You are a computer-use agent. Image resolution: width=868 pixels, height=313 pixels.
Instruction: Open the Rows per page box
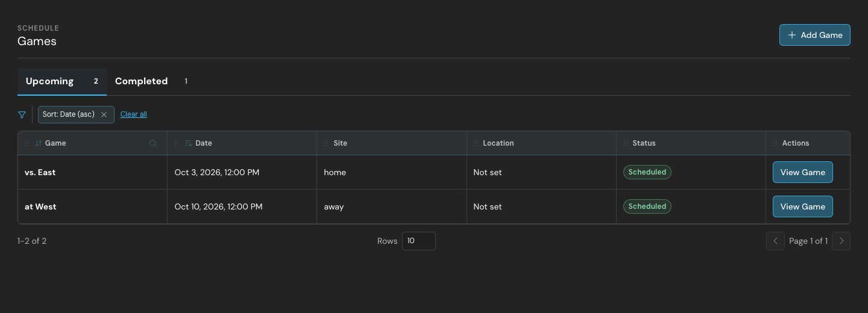tap(419, 241)
